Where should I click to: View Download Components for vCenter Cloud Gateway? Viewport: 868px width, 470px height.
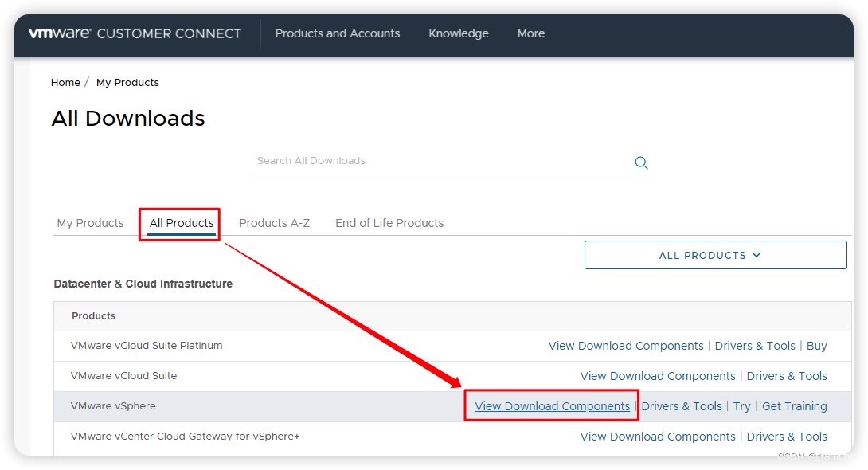point(658,437)
